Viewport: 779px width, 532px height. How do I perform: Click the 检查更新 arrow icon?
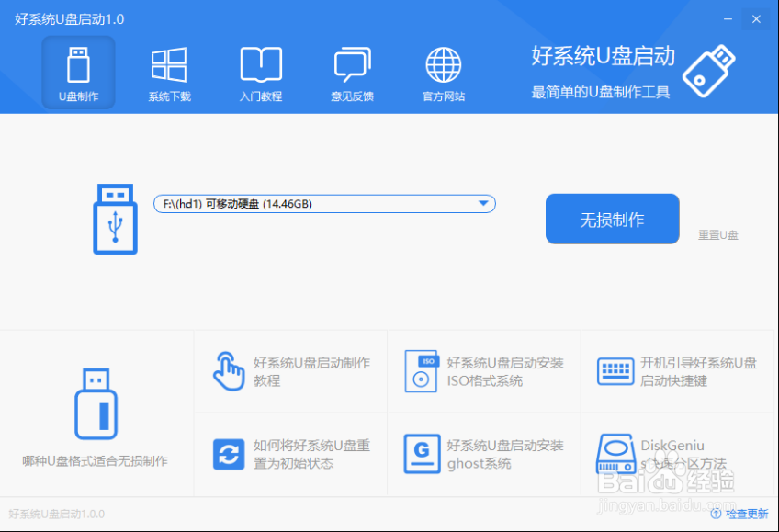click(x=716, y=514)
